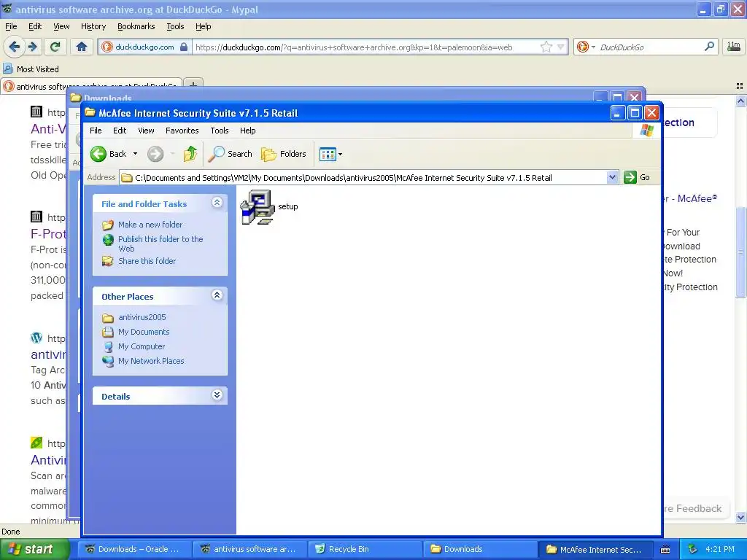747x560 pixels.
Task: Click the Make a new folder icon
Action: pos(108,225)
